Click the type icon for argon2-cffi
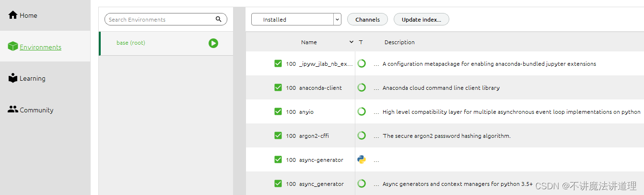 click(x=362, y=135)
